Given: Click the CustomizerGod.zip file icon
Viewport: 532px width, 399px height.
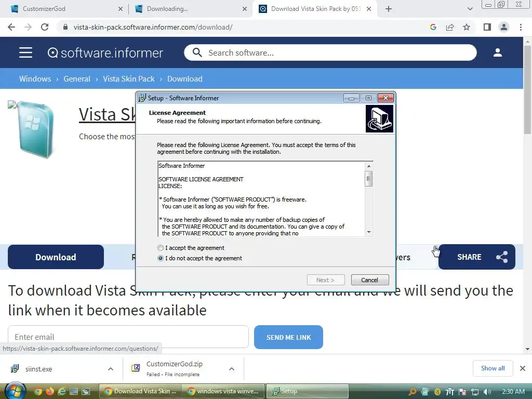Looking at the screenshot, I should point(136,368).
